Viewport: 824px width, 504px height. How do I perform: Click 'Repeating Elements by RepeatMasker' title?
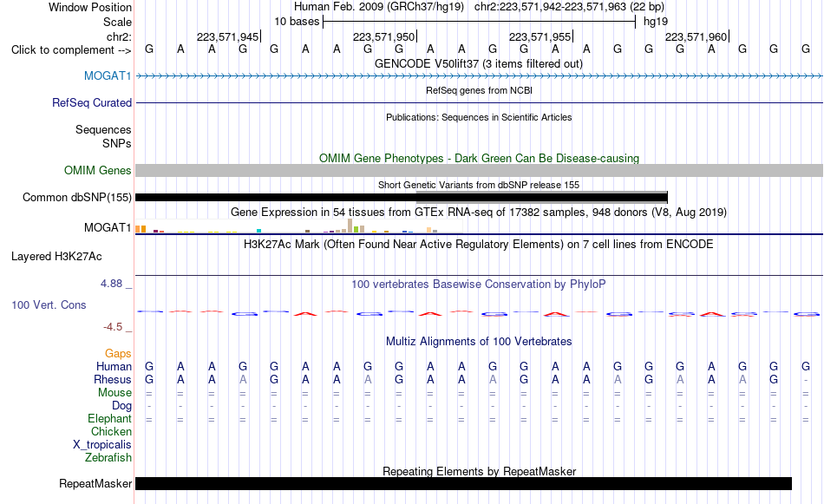(x=479, y=471)
